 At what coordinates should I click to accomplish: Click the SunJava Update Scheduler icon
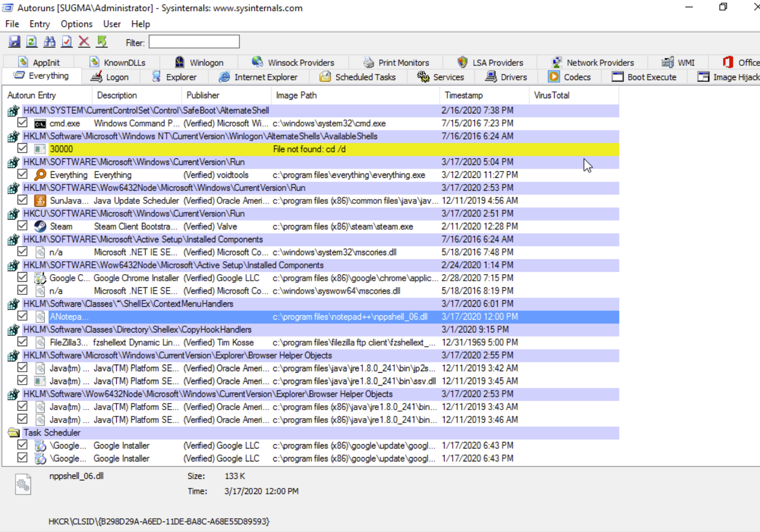tap(40, 201)
